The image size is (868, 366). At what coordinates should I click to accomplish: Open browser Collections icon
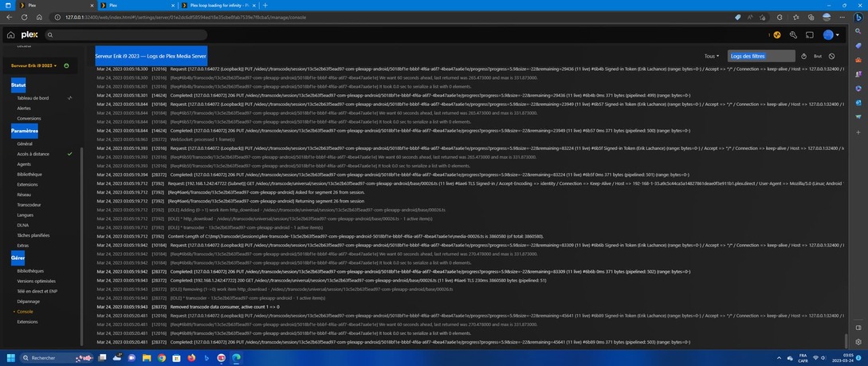[811, 18]
